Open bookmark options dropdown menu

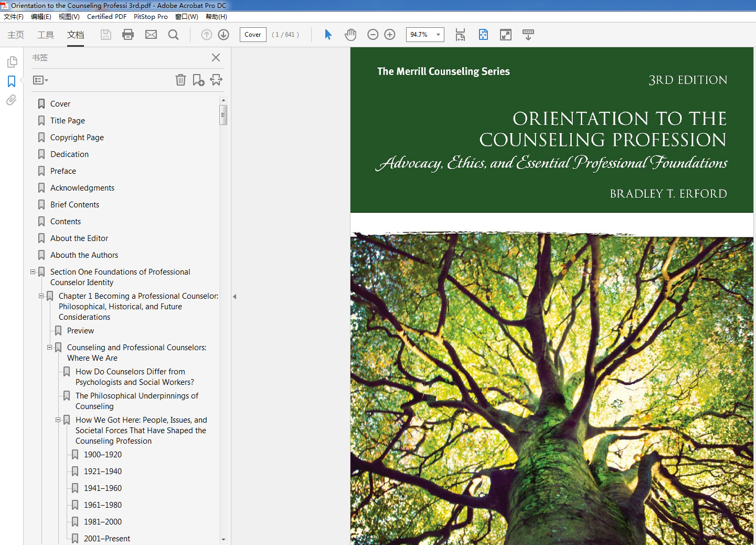point(40,80)
